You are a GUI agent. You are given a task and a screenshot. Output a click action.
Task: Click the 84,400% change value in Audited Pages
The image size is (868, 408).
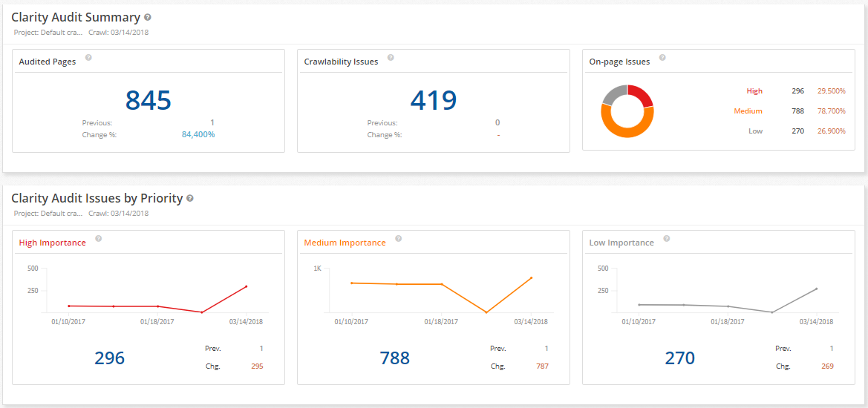coord(198,134)
